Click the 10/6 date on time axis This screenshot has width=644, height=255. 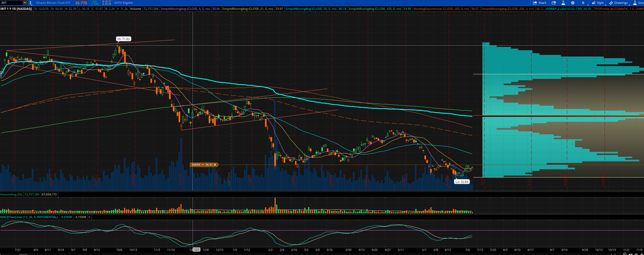(119, 250)
